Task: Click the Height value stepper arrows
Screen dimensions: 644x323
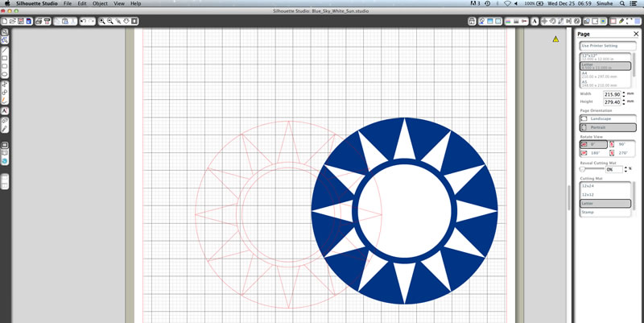Action: [624, 102]
